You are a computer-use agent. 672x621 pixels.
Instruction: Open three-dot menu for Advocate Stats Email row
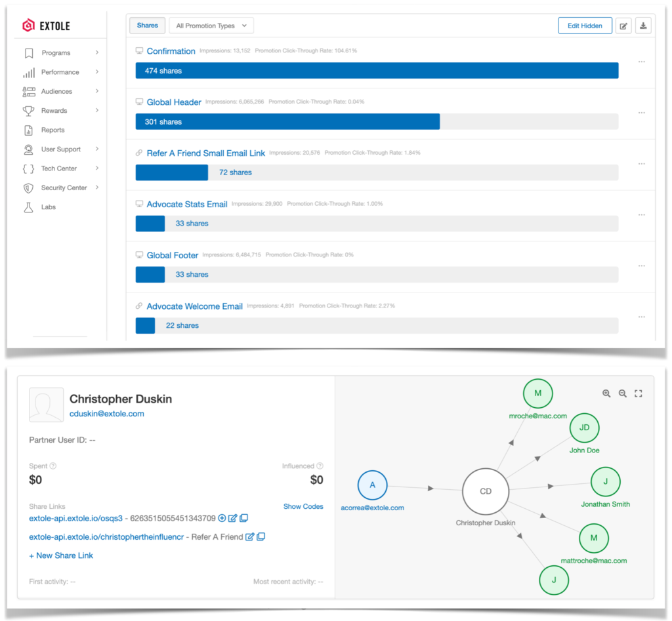click(x=642, y=214)
